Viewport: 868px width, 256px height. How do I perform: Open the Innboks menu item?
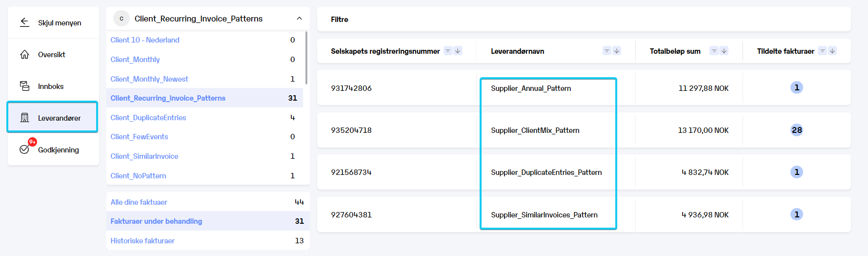(53, 86)
